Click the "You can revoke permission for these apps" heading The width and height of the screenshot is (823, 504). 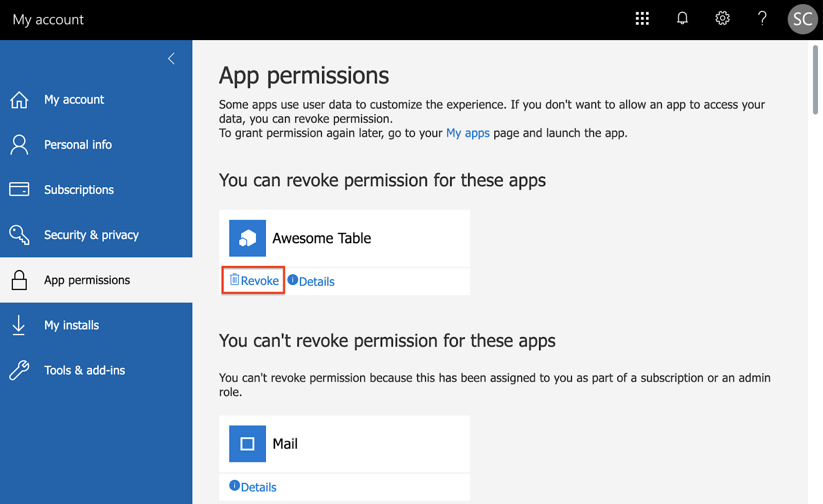[x=382, y=181]
